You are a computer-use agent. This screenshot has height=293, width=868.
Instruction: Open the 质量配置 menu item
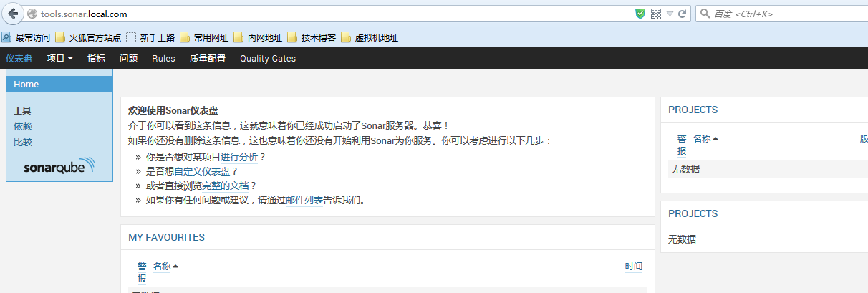click(208, 59)
